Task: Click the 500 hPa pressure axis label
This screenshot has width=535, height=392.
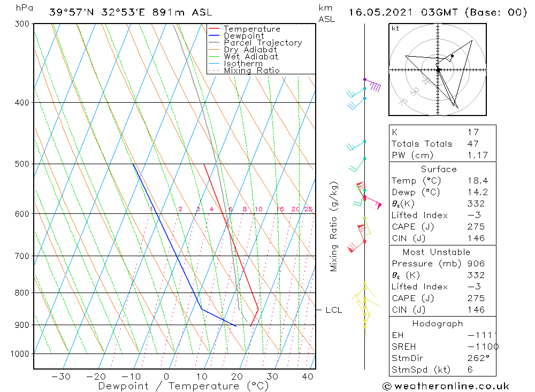Action: point(22,164)
